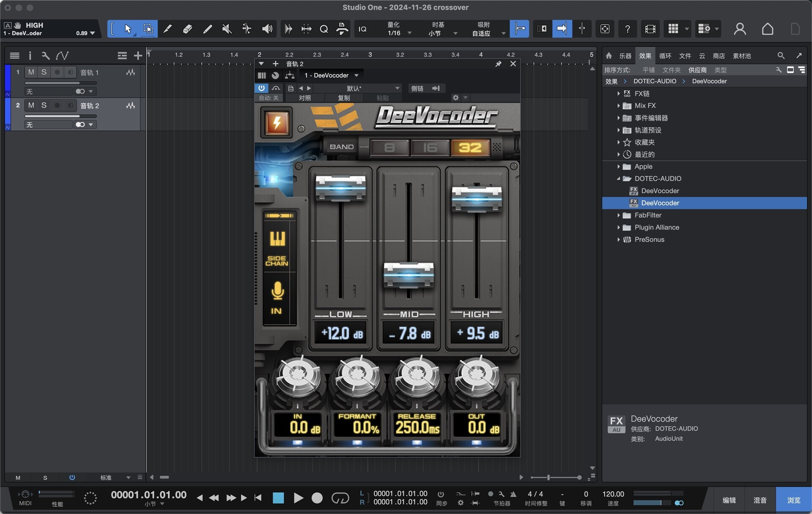Viewport: 812px width, 514px height.
Task: Mute track 音轨 1
Action: pyautogui.click(x=31, y=72)
